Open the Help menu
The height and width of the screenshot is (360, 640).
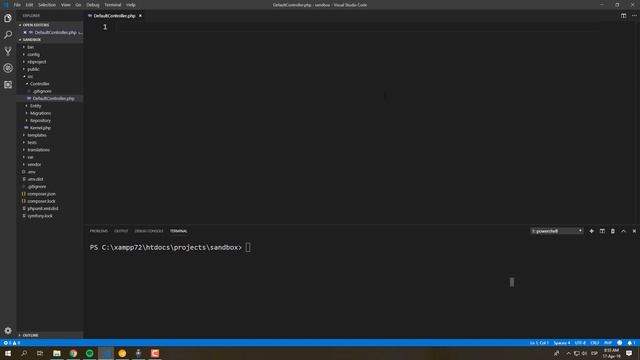point(131,5)
